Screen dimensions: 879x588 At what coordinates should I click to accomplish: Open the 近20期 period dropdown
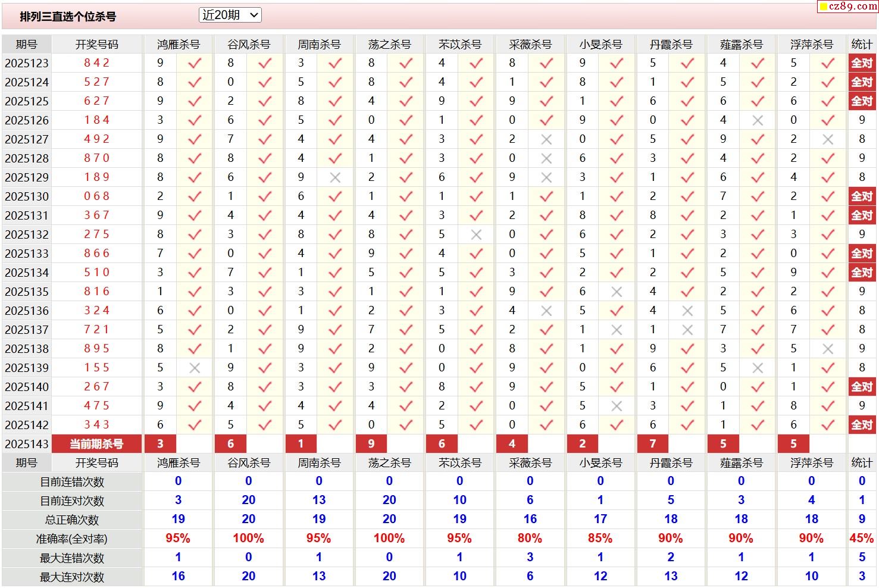(x=230, y=15)
